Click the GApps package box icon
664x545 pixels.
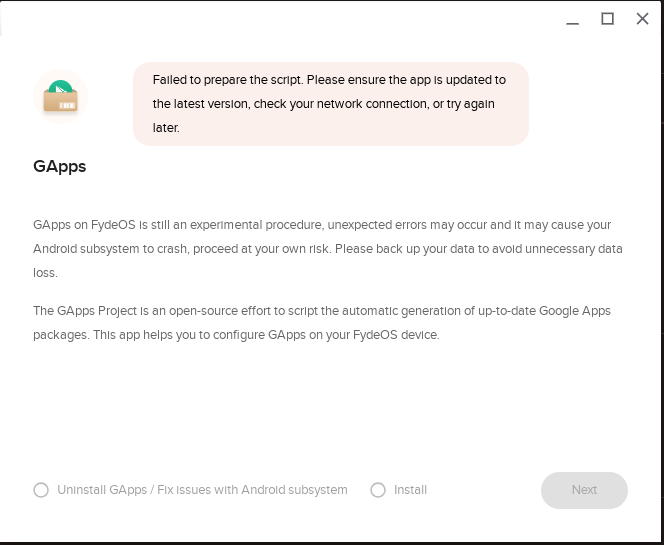click(60, 97)
